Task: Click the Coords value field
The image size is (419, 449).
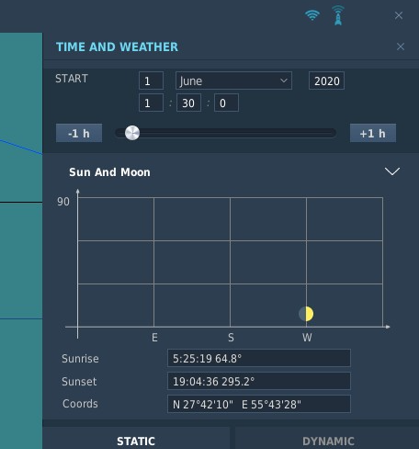Action: 259,404
